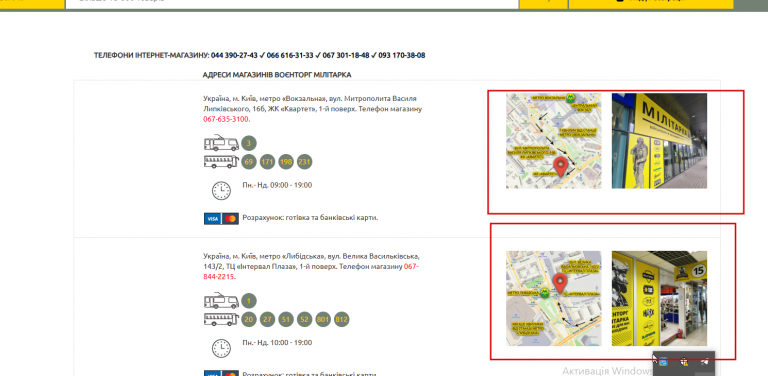Open the Lybidska store map thumbnail
768x376 pixels.
pos(553,299)
